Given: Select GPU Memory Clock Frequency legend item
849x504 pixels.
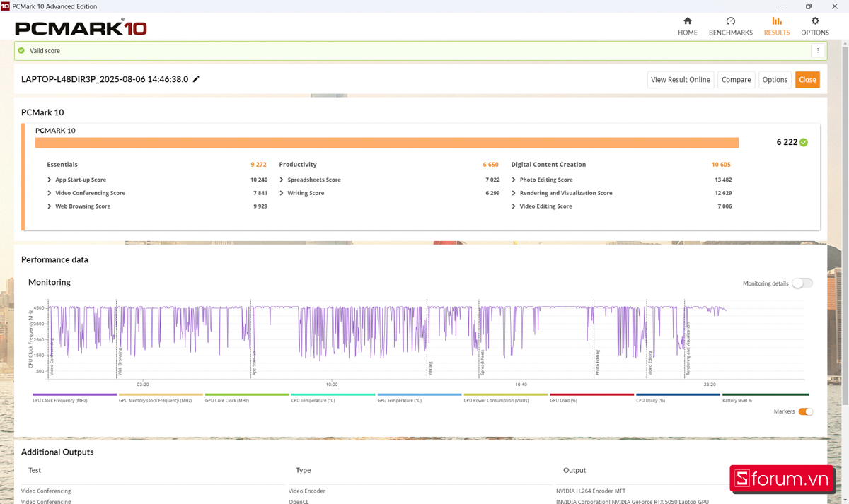Looking at the screenshot, I should [x=161, y=397].
